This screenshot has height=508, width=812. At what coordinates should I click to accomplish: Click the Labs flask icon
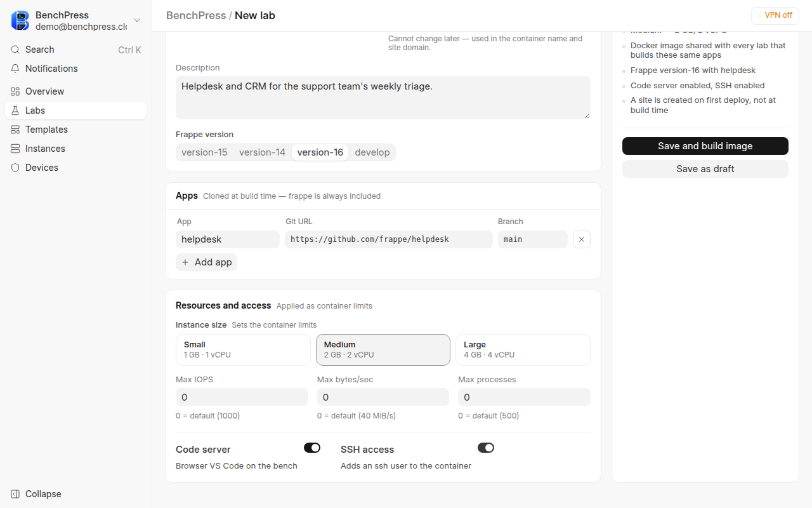pos(15,110)
